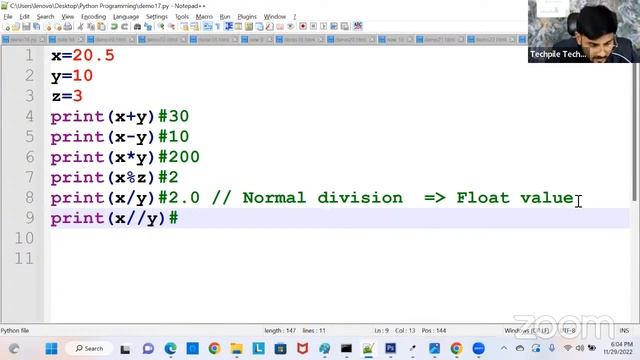Open the ? help menu
Viewport: 640px width, 360px height.
[294, 17]
